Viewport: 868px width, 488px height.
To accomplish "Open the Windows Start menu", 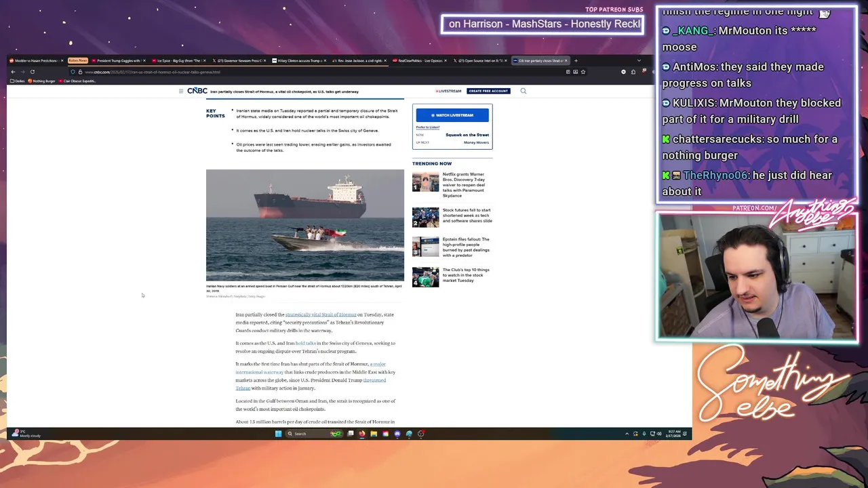I will (278, 434).
